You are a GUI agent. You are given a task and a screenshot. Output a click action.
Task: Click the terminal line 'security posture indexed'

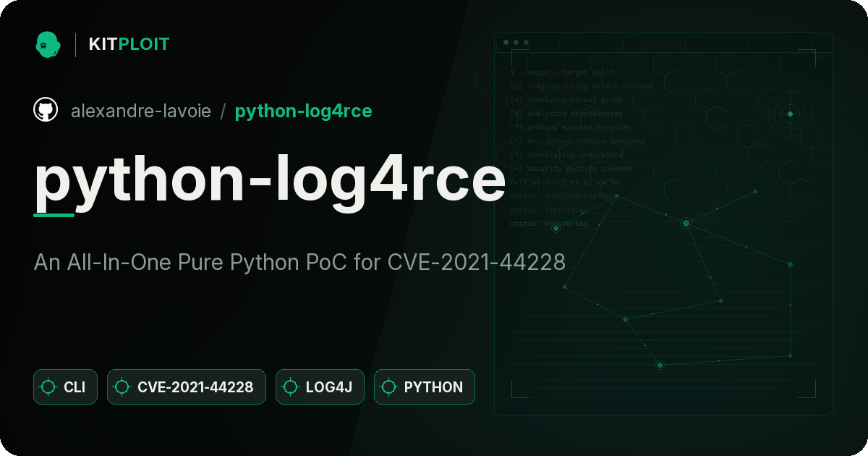571,169
